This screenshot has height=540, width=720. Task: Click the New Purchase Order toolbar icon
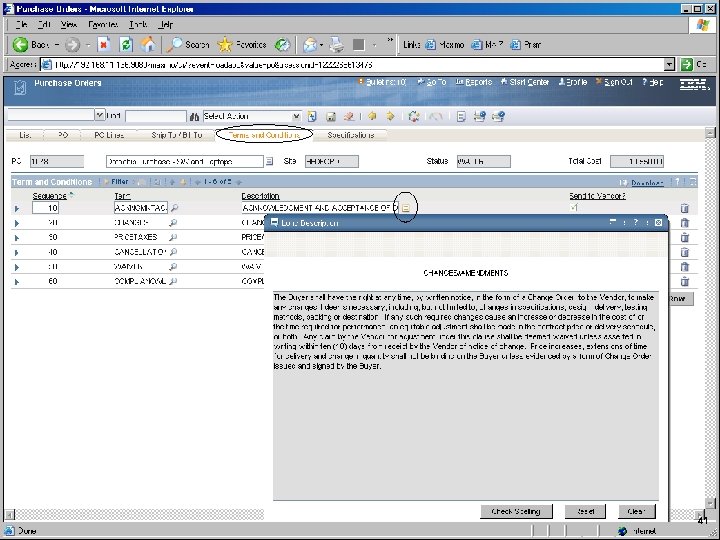pos(312,117)
